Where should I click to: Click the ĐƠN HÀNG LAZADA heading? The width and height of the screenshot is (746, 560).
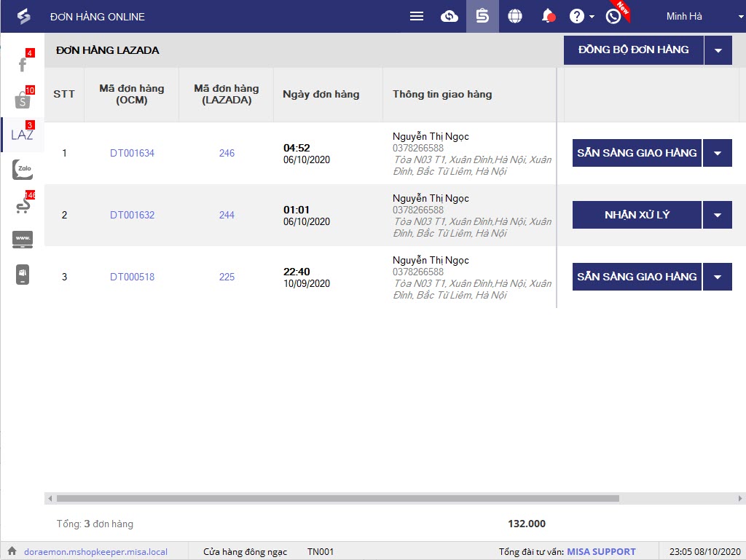108,50
